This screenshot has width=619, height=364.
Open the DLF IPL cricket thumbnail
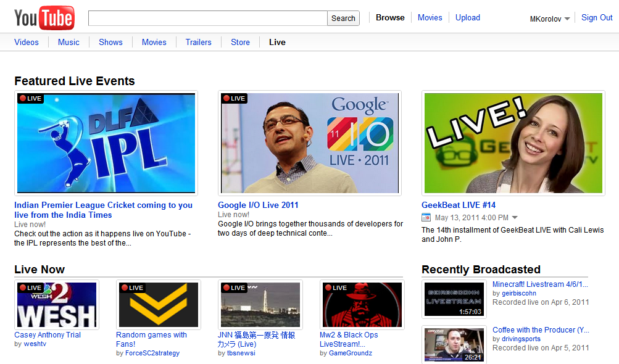pyautogui.click(x=106, y=143)
